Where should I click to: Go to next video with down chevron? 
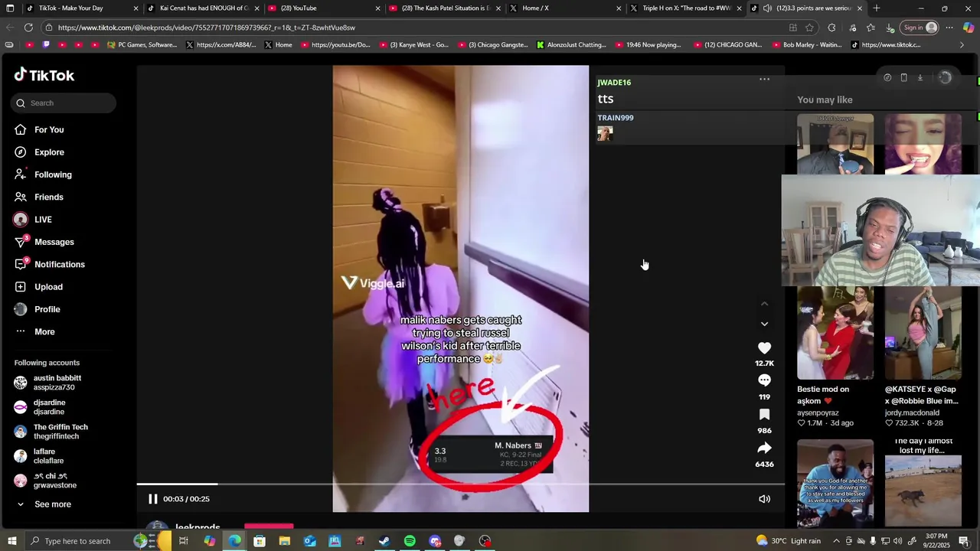tap(764, 324)
